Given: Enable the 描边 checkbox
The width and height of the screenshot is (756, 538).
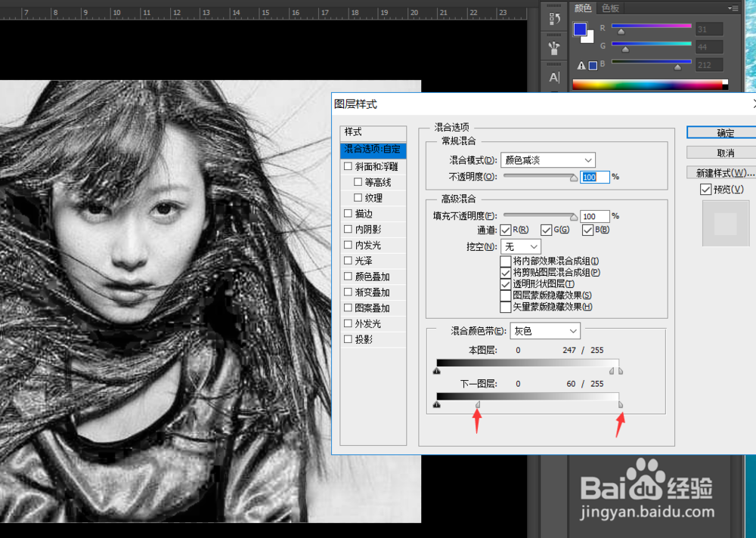Looking at the screenshot, I should (348, 214).
